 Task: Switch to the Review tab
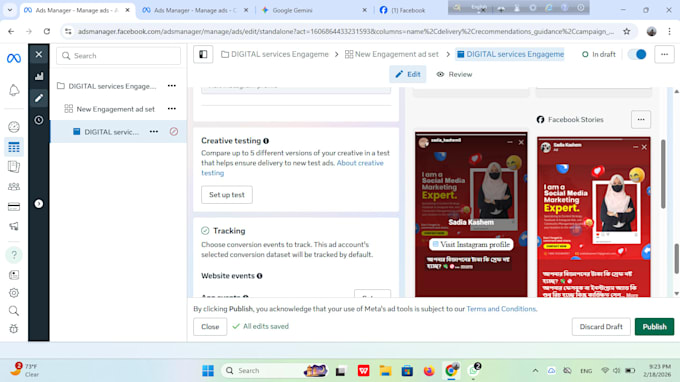click(454, 74)
